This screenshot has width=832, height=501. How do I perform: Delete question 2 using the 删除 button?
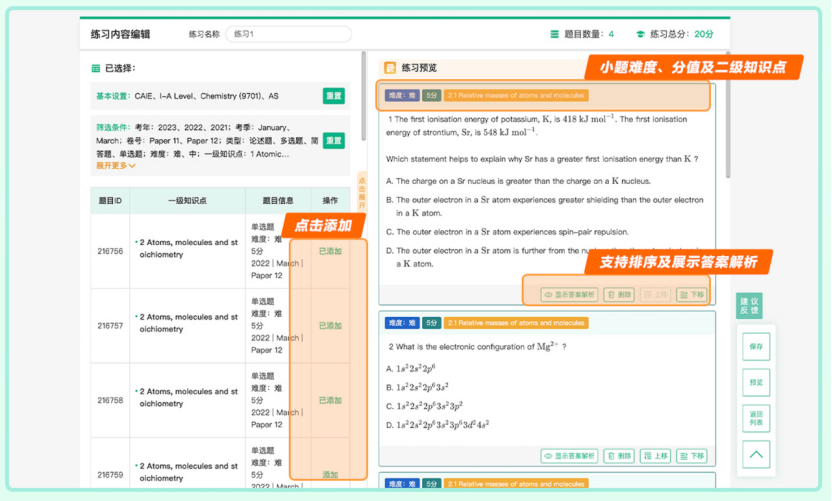(x=620, y=456)
